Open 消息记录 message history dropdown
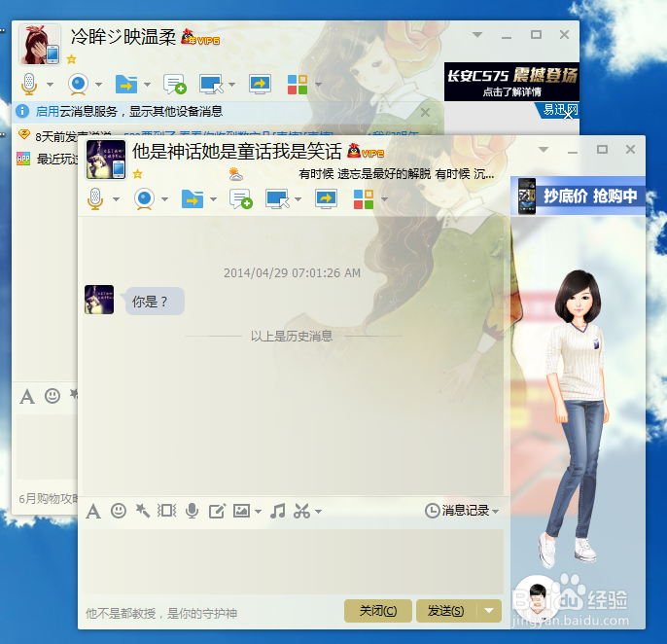This screenshot has height=644, width=667. [x=462, y=511]
